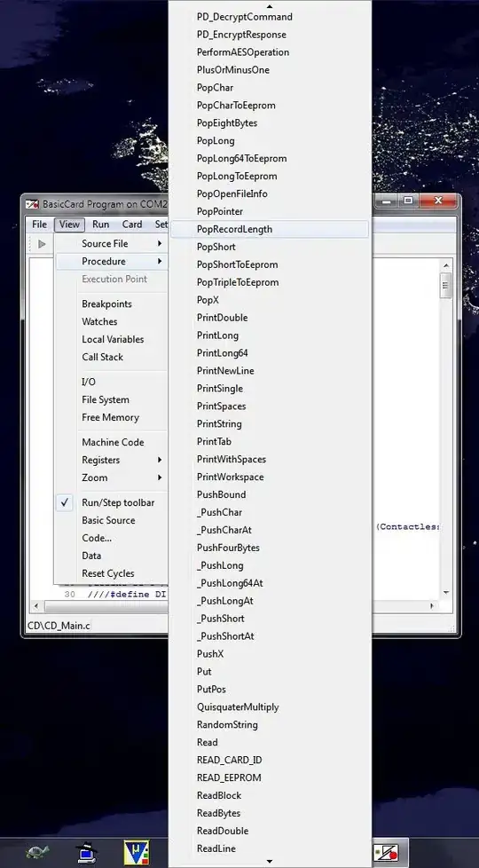Select I/O in the View menu
Image resolution: width=479 pixels, height=868 pixels.
click(x=89, y=382)
